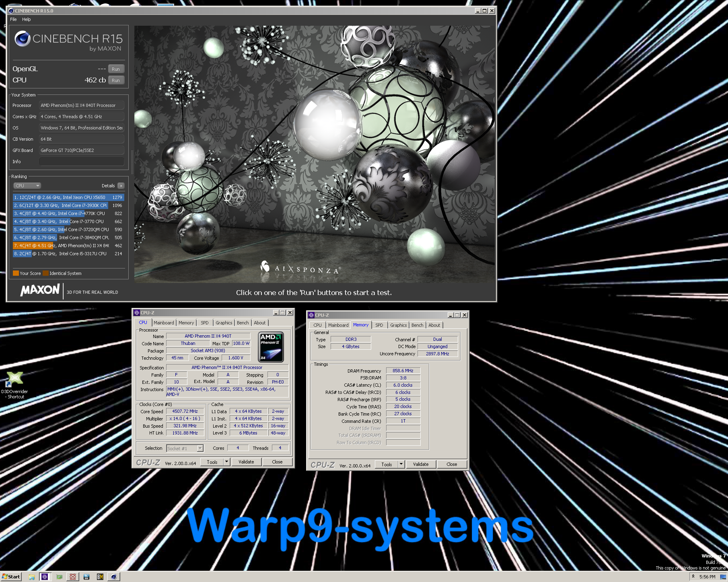Click the AMD Phenom II processor badge
Image resolution: width=728 pixels, height=582 pixels.
point(271,347)
